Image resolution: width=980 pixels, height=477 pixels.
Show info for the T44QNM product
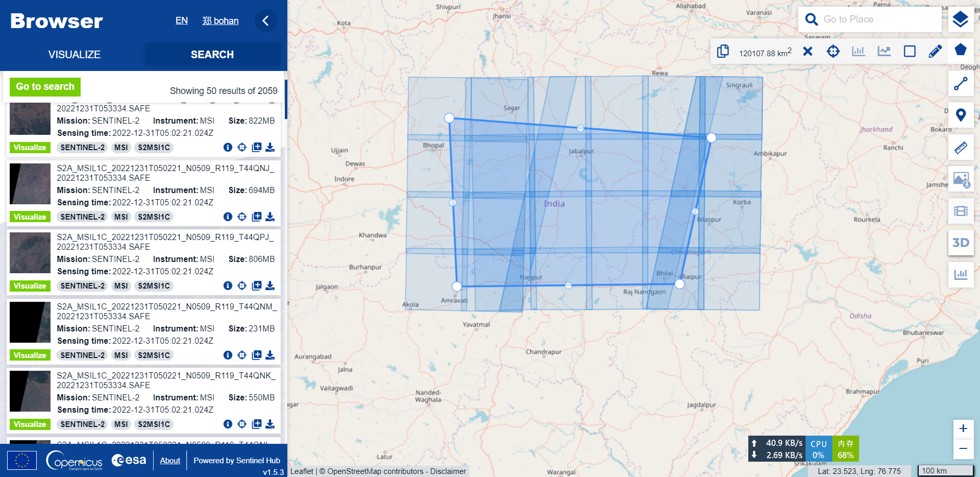(x=228, y=355)
